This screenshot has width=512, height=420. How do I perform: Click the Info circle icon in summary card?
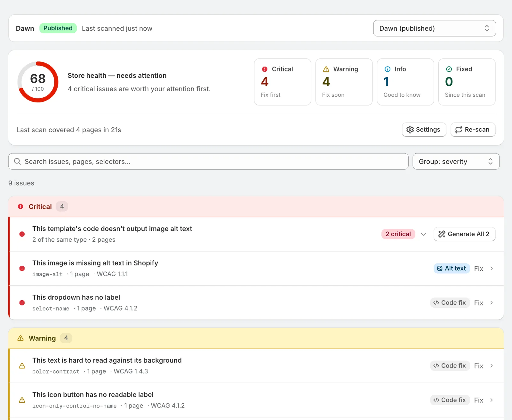point(388,69)
